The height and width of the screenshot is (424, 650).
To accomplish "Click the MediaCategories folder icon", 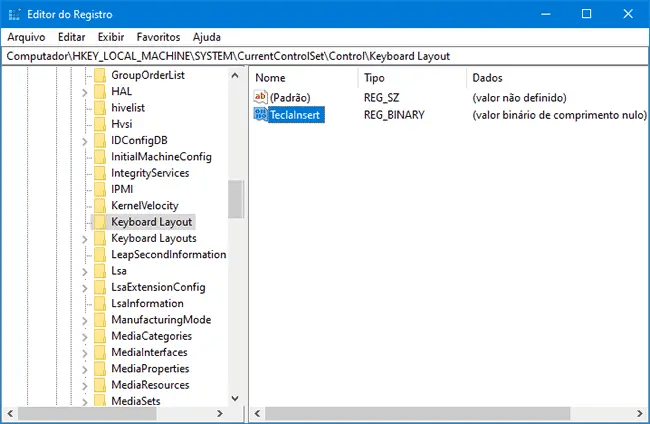I will tap(100, 336).
